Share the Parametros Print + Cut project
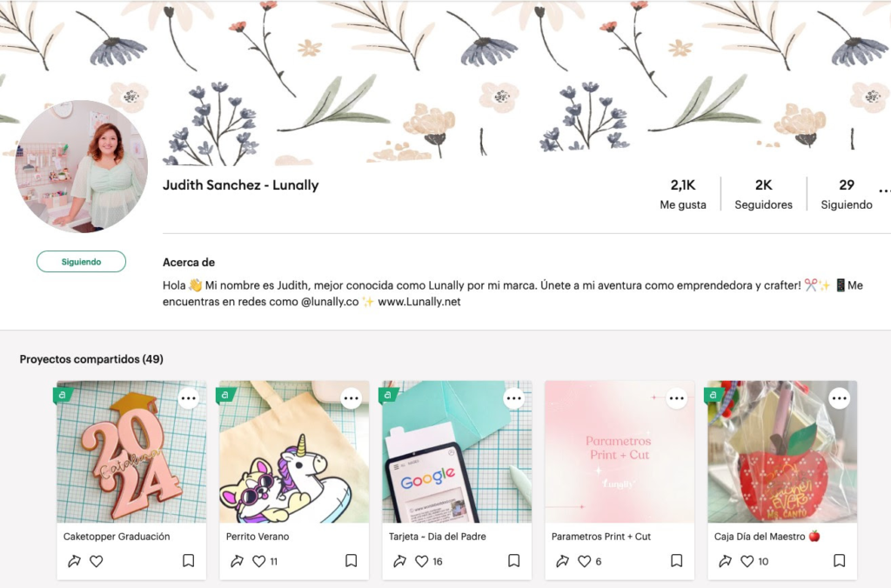This screenshot has height=588, width=891. [x=563, y=561]
